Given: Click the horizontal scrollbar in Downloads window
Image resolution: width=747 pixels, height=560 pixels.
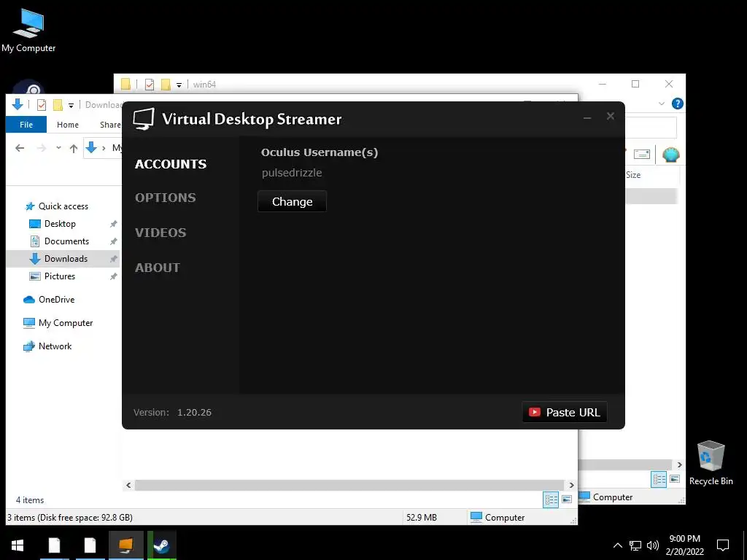Looking at the screenshot, I should (349, 485).
